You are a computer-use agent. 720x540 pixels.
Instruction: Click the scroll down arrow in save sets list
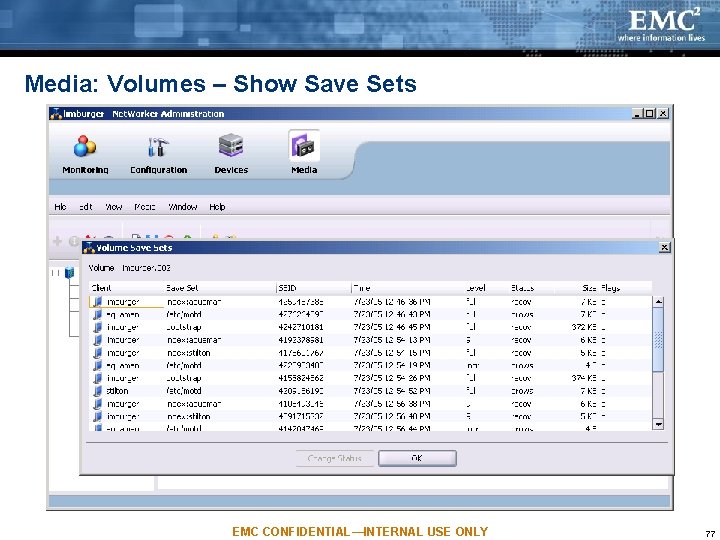point(658,424)
